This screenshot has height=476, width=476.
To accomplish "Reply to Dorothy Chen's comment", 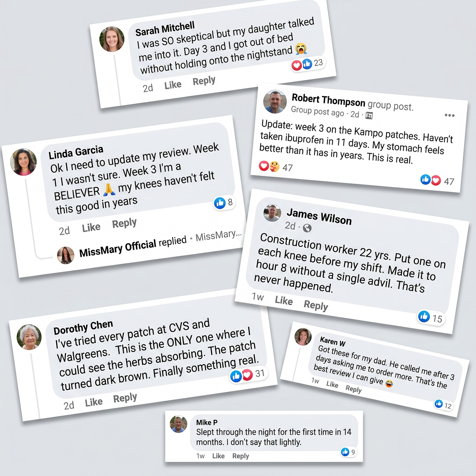I will point(125,398).
